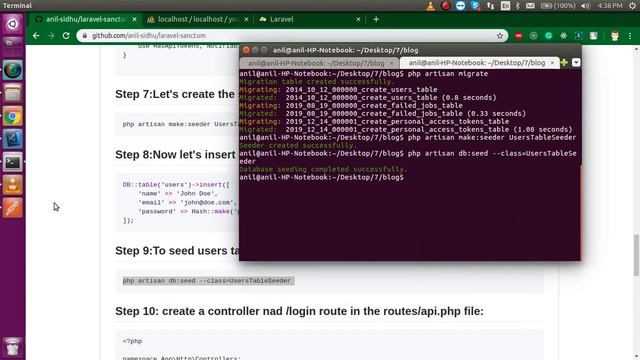
Task: Open Bluetooth indicator menu
Action: point(518,6)
